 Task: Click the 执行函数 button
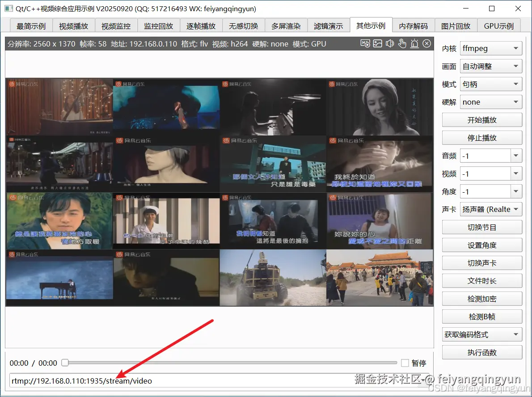click(482, 353)
